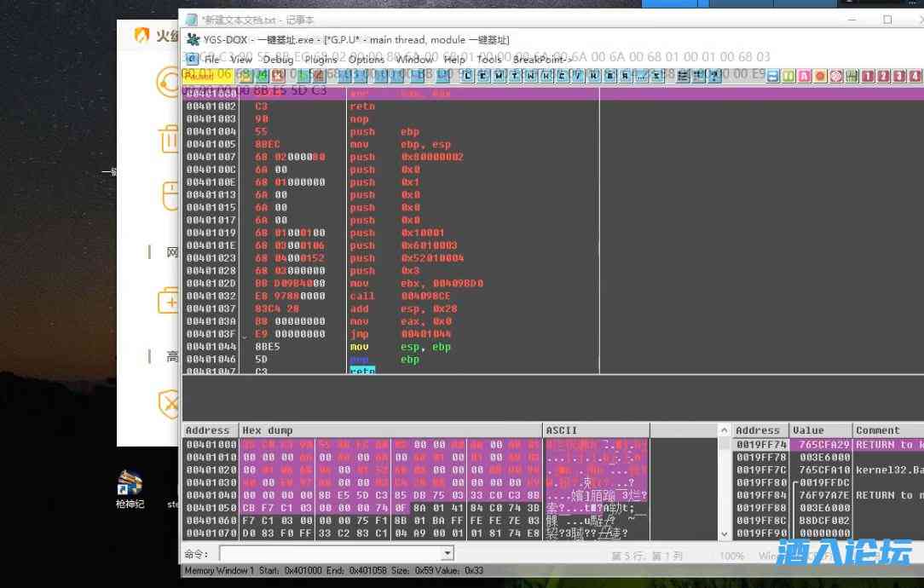Open the Debug menu
The width and height of the screenshot is (924, 588).
coord(278,60)
